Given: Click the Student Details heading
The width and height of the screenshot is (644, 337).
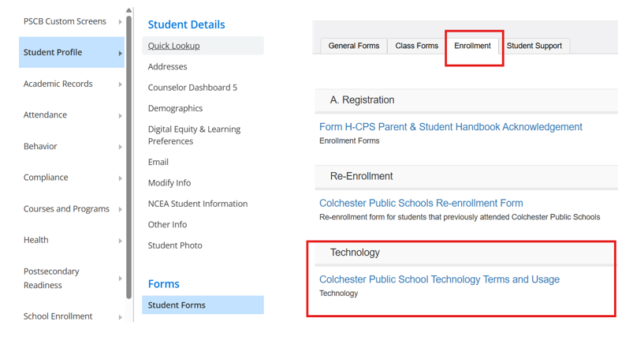Looking at the screenshot, I should coord(186,24).
